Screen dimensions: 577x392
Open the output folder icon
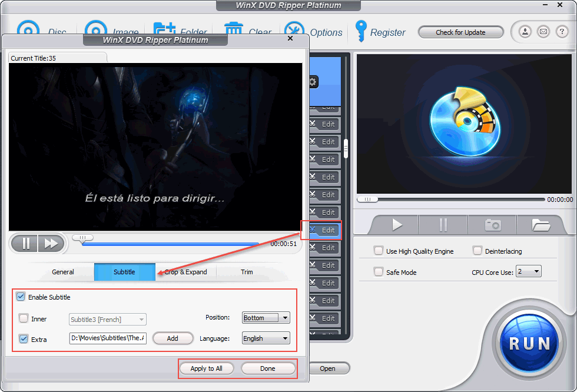[540, 224]
